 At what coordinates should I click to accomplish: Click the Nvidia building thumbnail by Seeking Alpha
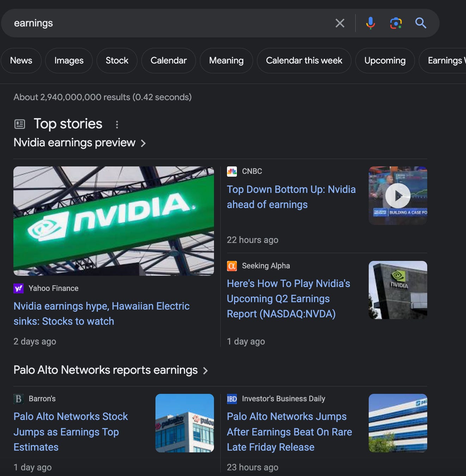398,290
